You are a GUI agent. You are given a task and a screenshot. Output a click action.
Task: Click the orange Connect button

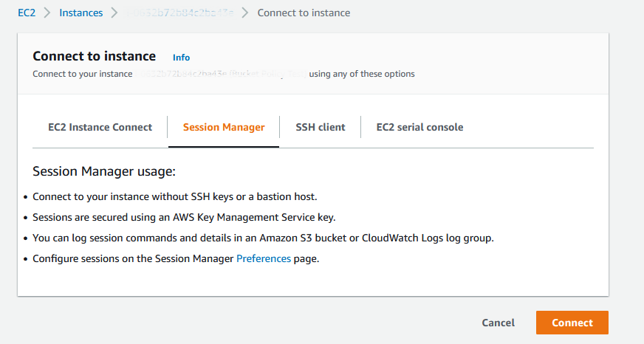[572, 323]
